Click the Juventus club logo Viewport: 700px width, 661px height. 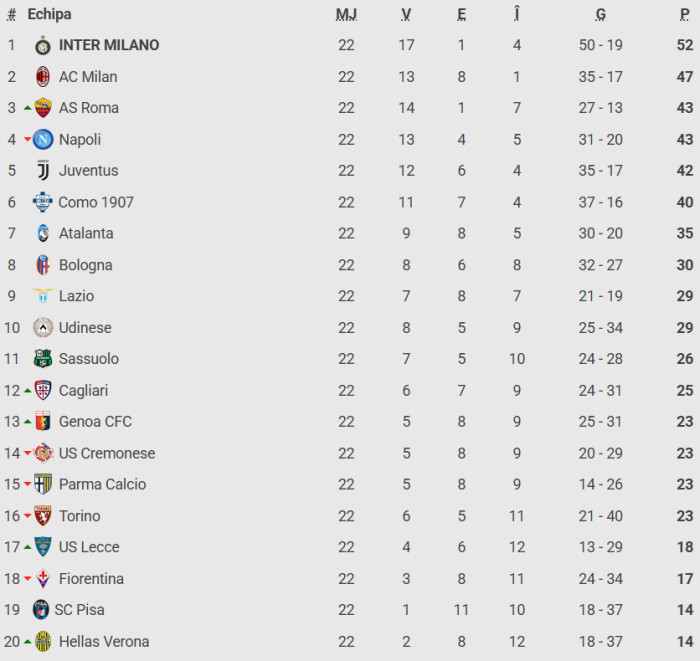(x=42, y=171)
